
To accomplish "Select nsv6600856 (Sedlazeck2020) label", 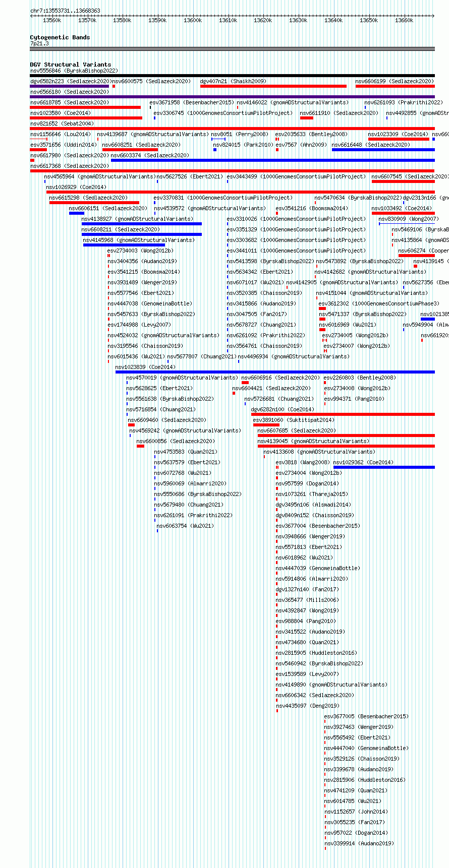I will click(176, 441).
